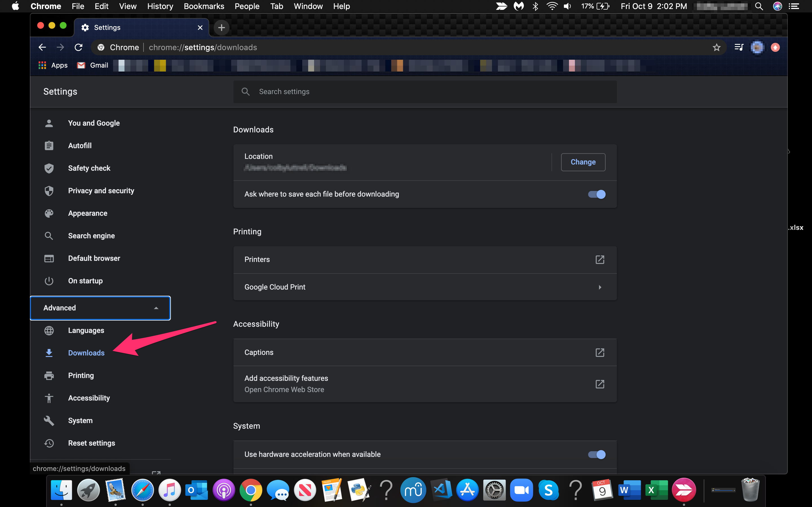Expand Google Cloud Print options
This screenshot has height=507, width=812.
[x=600, y=287]
